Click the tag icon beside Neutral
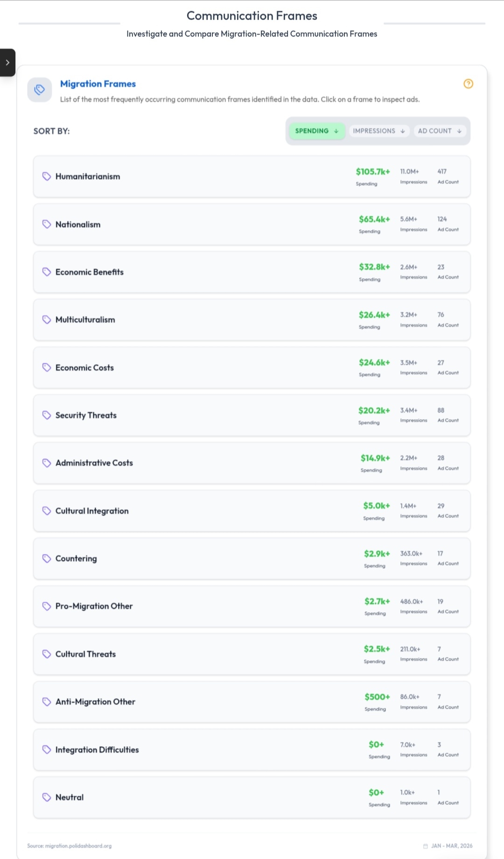The width and height of the screenshot is (504, 859). tap(47, 797)
